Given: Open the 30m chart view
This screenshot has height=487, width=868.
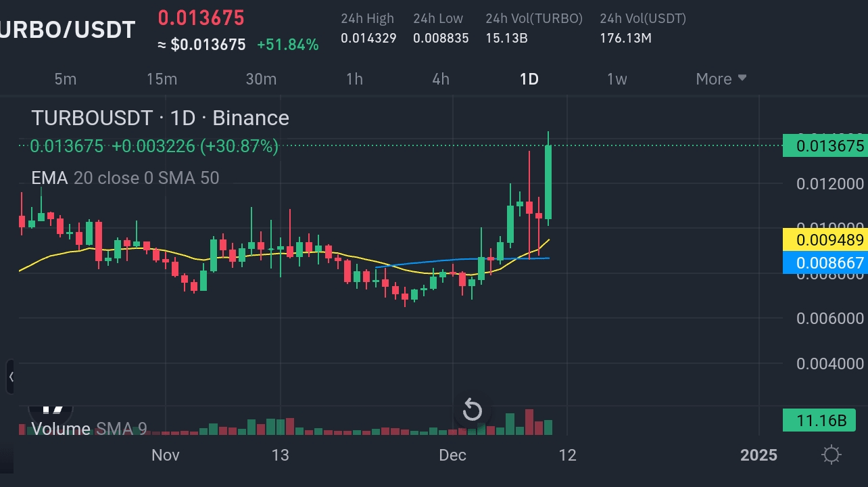Looking at the screenshot, I should 261,79.
